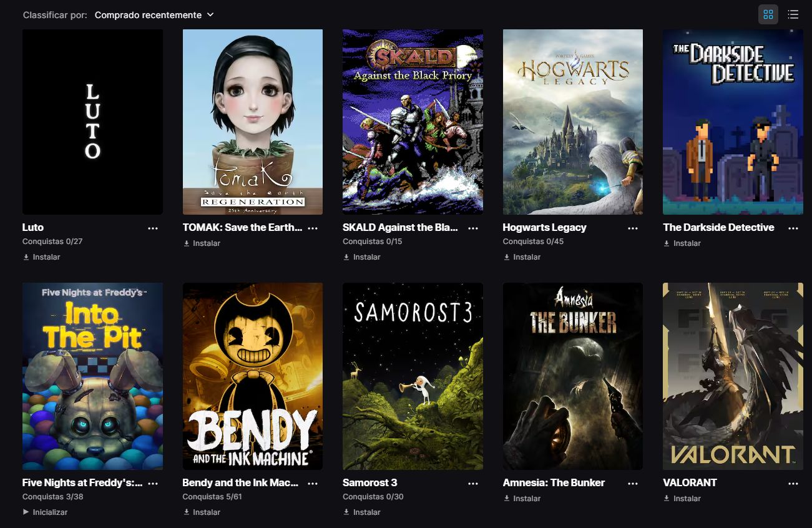Open more options for Samorost 3

pos(473,484)
